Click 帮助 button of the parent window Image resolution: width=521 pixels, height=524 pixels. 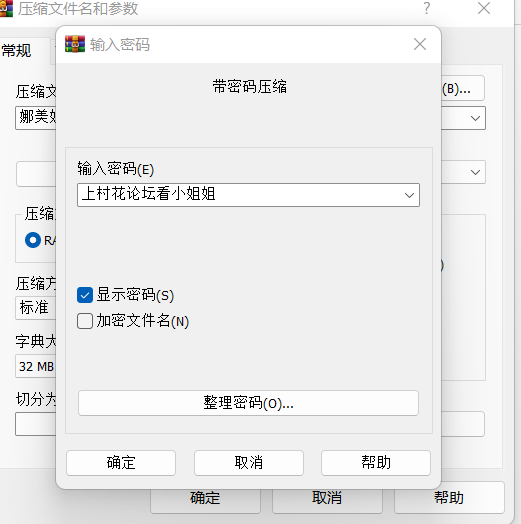click(449, 498)
